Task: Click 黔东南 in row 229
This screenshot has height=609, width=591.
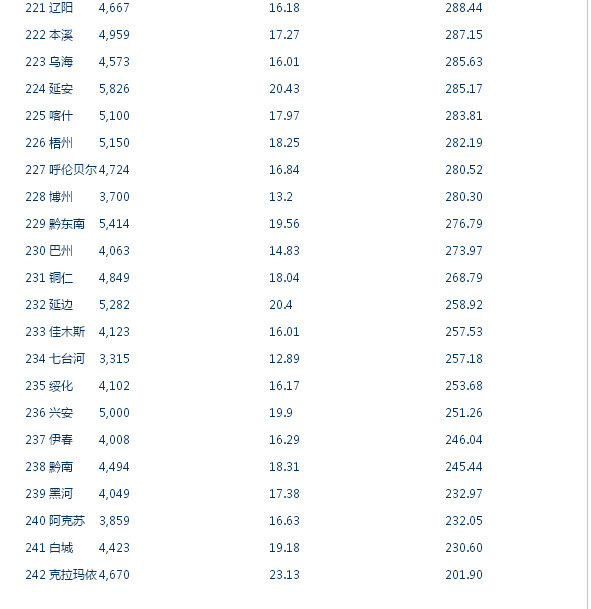Action: pyautogui.click(x=67, y=224)
